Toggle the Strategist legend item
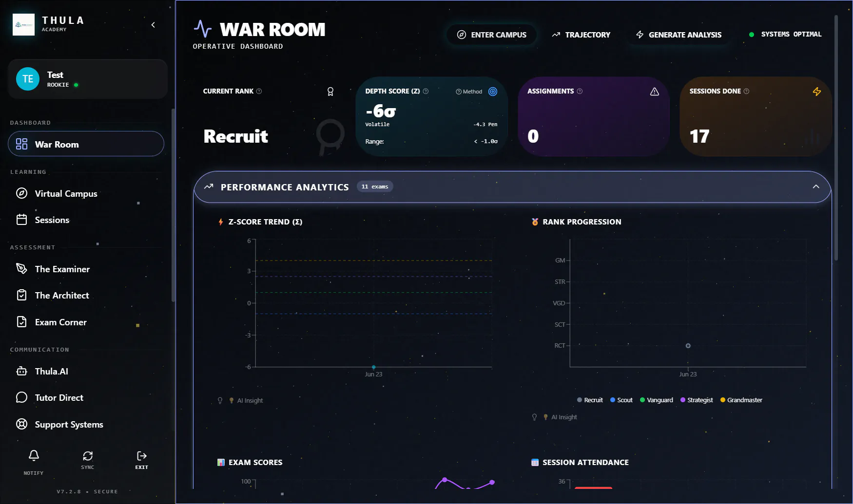 [697, 400]
